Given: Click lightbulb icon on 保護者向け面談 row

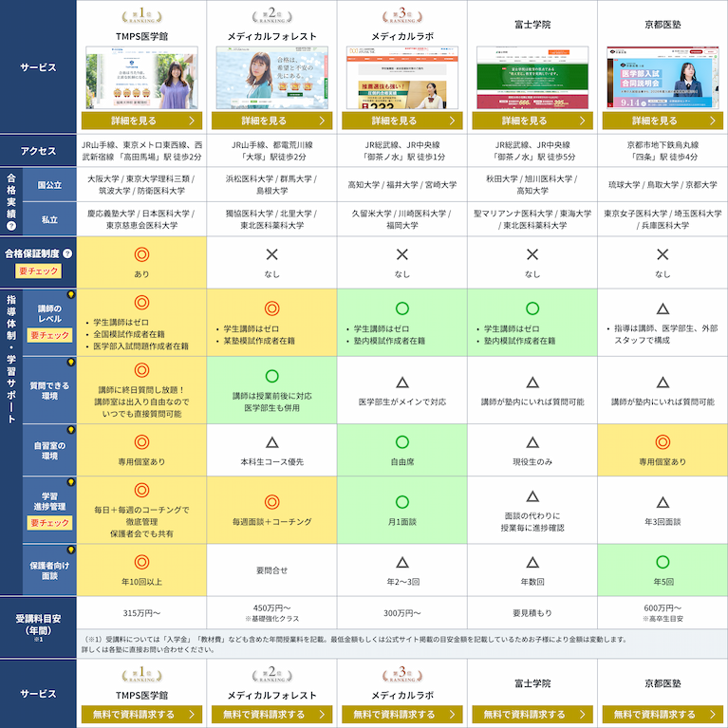Looking at the screenshot, I should coord(69,551).
